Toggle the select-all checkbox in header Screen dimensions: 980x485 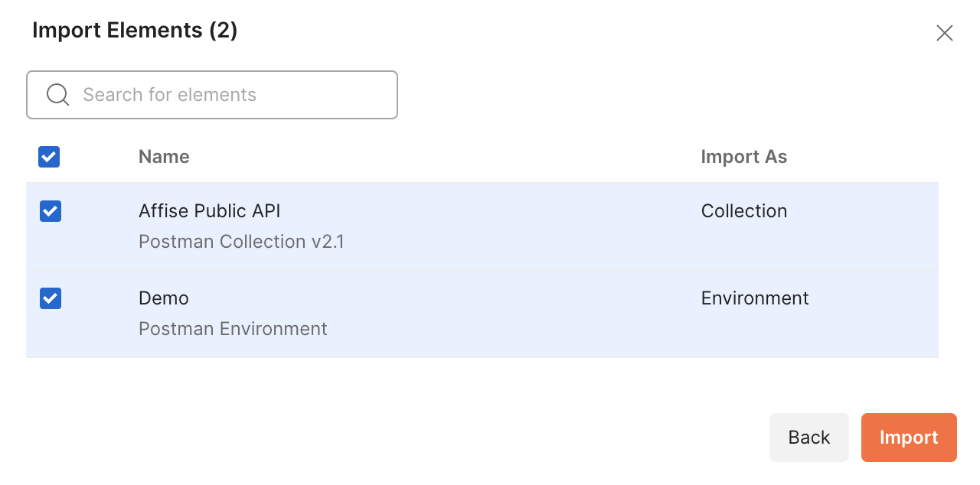click(x=49, y=157)
